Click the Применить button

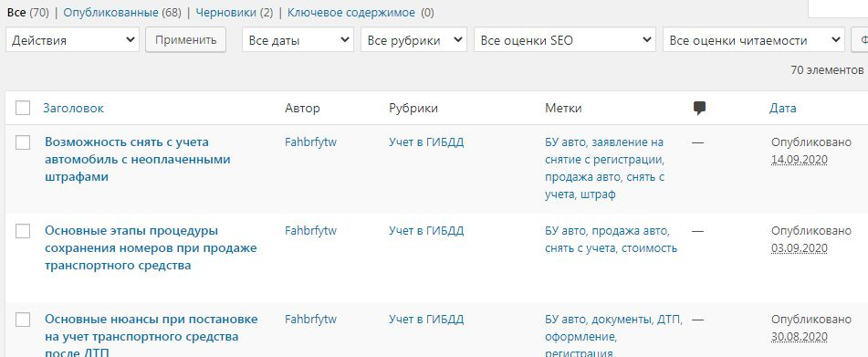pos(185,40)
